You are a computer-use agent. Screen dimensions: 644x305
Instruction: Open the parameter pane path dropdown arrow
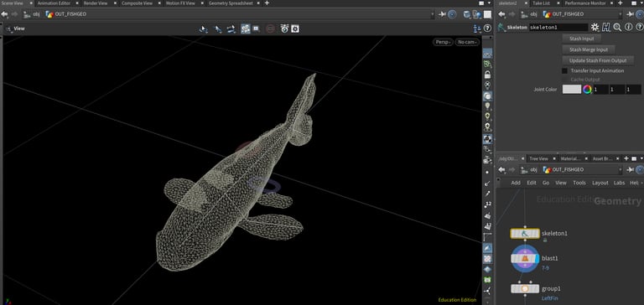[621, 14]
